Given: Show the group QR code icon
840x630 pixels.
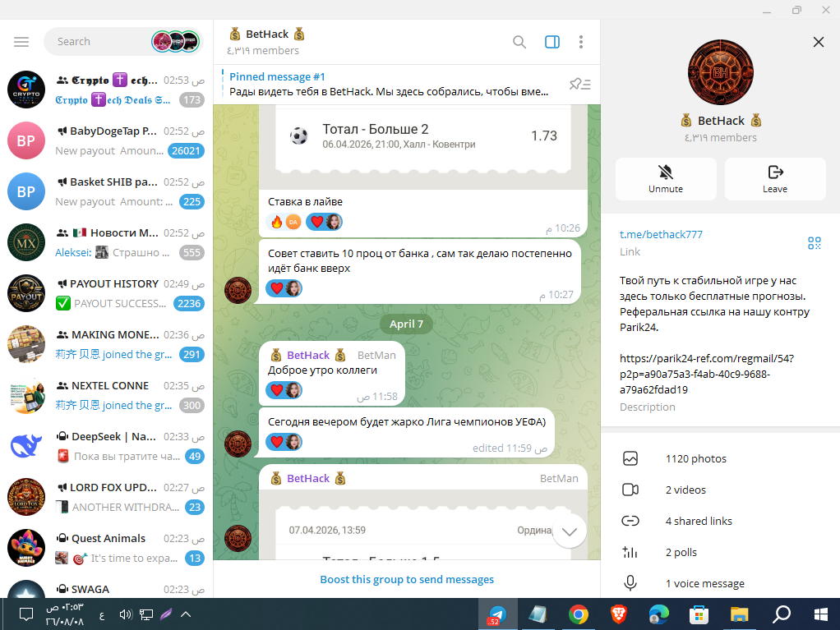Looking at the screenshot, I should tap(815, 243).
